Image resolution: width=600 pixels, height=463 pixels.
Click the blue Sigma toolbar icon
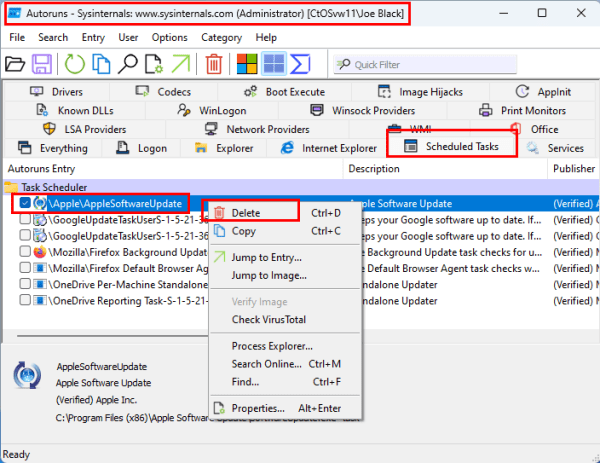coord(300,64)
